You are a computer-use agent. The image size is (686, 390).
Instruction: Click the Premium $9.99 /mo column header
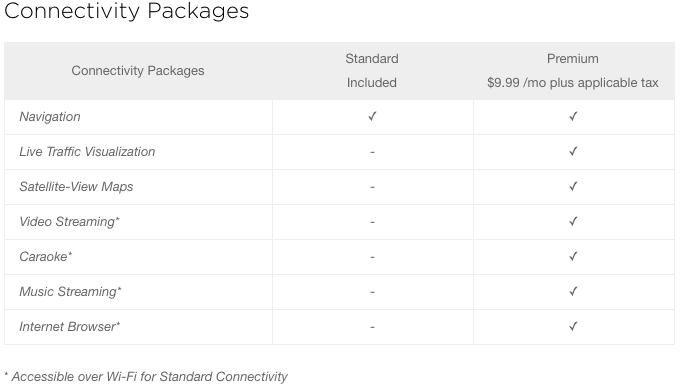(x=573, y=71)
